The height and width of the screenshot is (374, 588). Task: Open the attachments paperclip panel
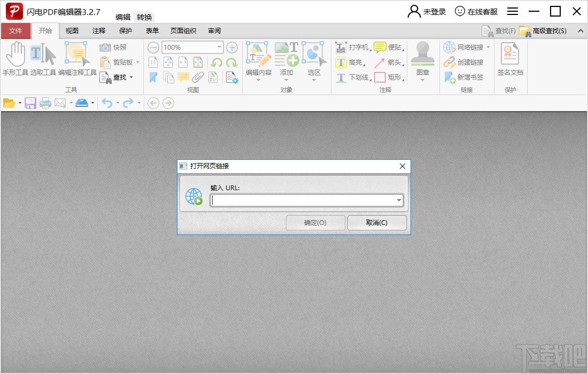198,77
